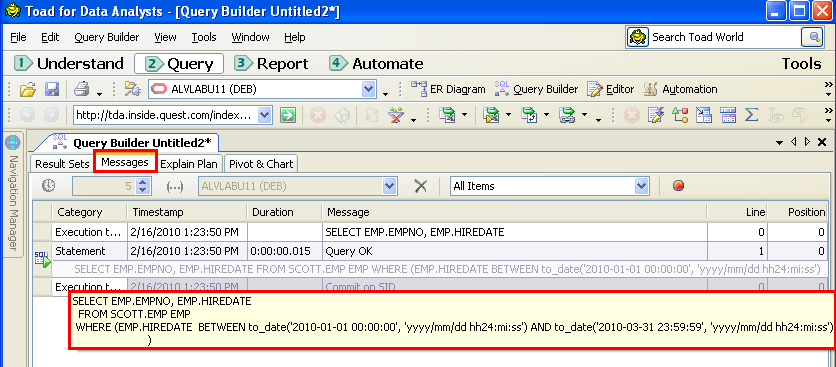
Task: Switch to the Messages tab
Action: click(x=125, y=162)
